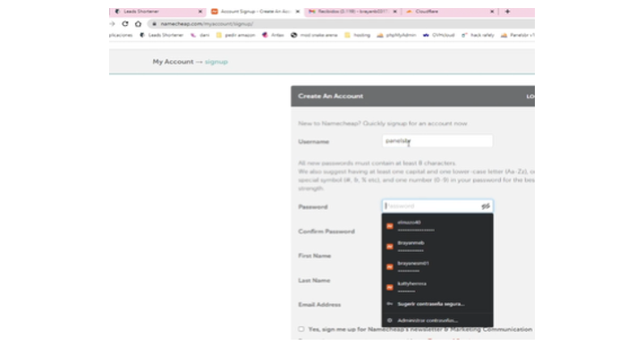Click the forward navigation arrow
Viewport: 644px width, 362px height.
pos(112,24)
